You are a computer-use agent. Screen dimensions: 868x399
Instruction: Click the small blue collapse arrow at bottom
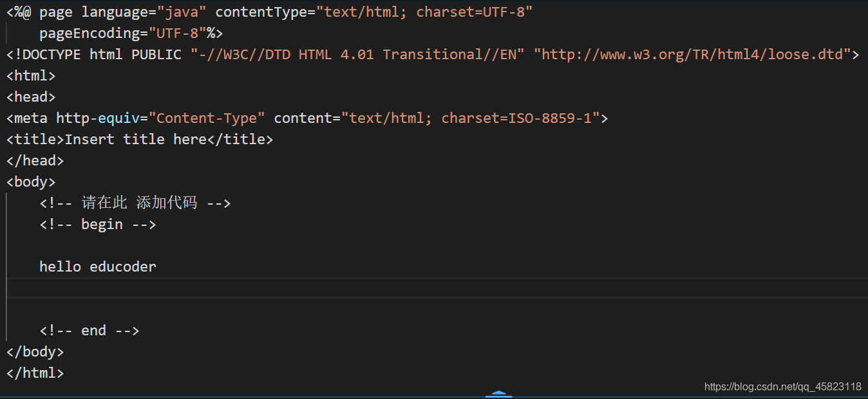coord(499,394)
